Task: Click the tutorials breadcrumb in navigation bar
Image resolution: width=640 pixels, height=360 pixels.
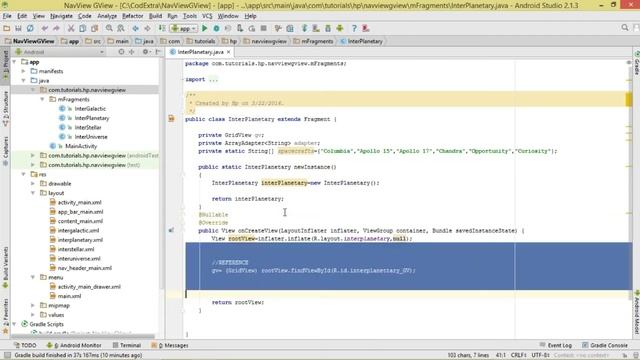Action: click(x=200, y=41)
